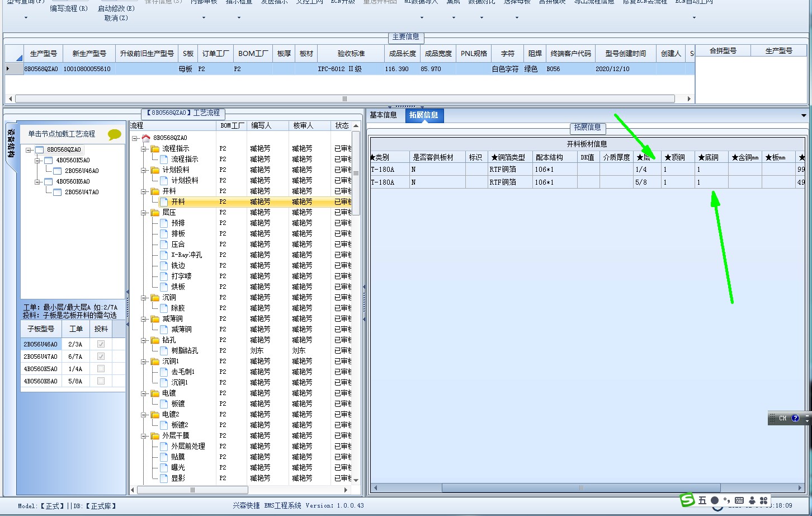Click the 钻孔 folder icon

pyautogui.click(x=155, y=340)
